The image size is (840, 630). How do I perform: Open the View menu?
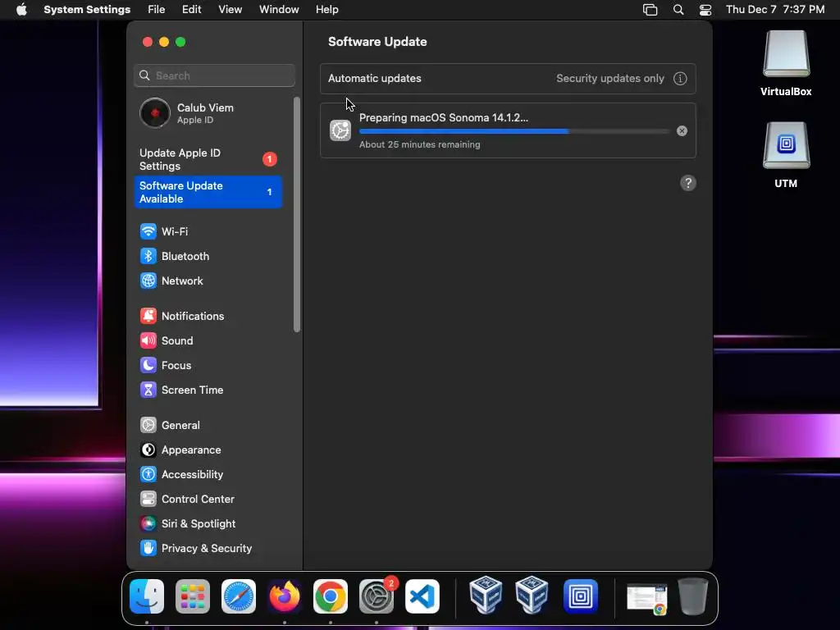point(231,10)
